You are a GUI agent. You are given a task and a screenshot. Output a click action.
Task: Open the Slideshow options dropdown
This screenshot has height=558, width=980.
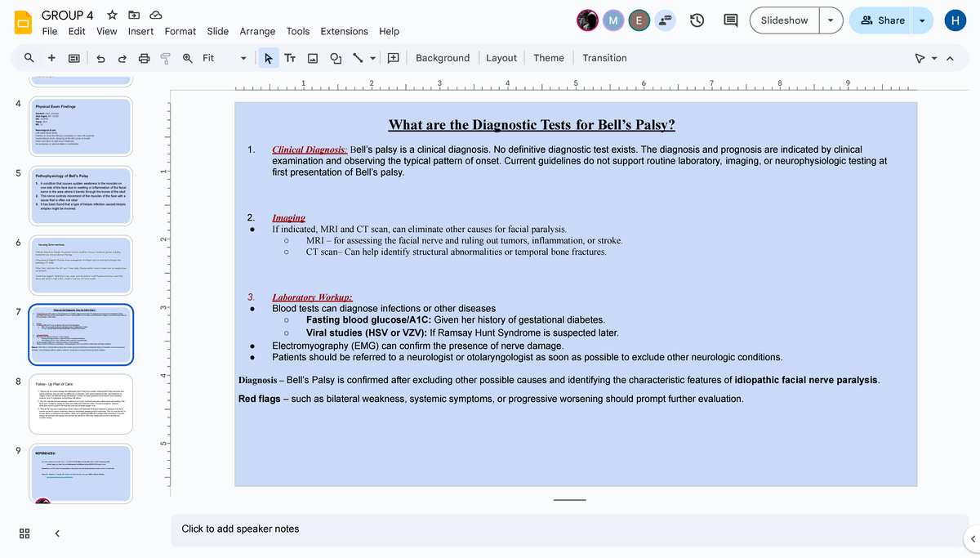[x=831, y=20]
